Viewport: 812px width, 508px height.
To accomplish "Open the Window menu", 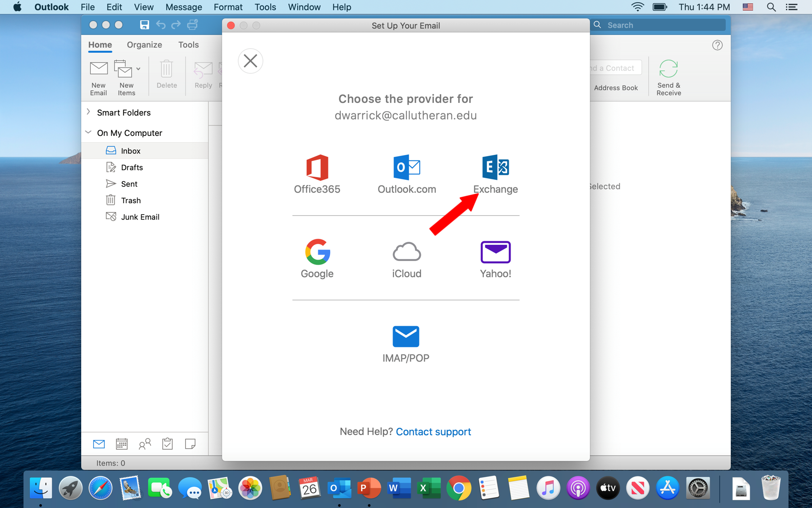I will click(304, 7).
